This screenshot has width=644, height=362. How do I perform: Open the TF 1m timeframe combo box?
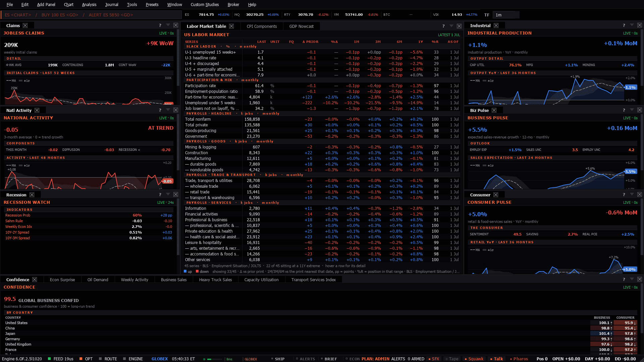click(506, 15)
